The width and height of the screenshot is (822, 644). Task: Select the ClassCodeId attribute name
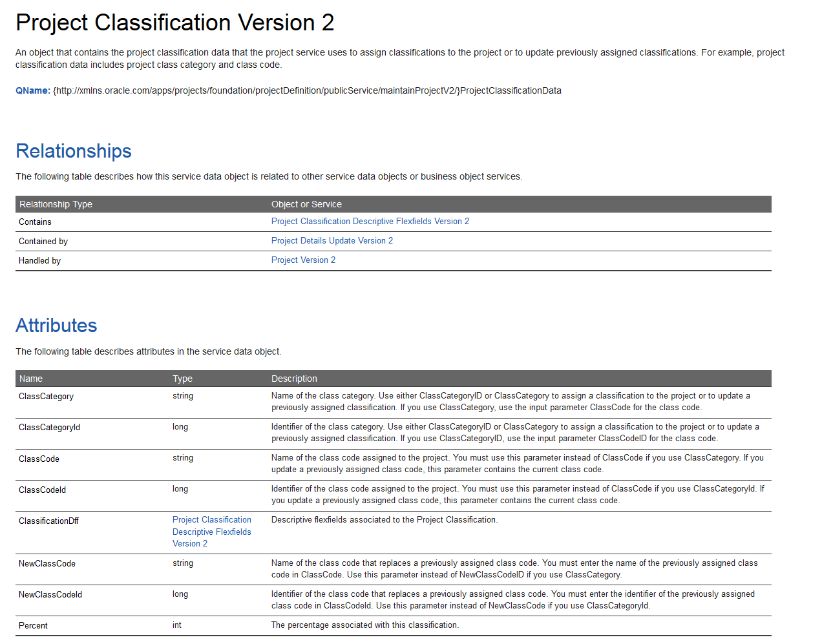click(42, 490)
